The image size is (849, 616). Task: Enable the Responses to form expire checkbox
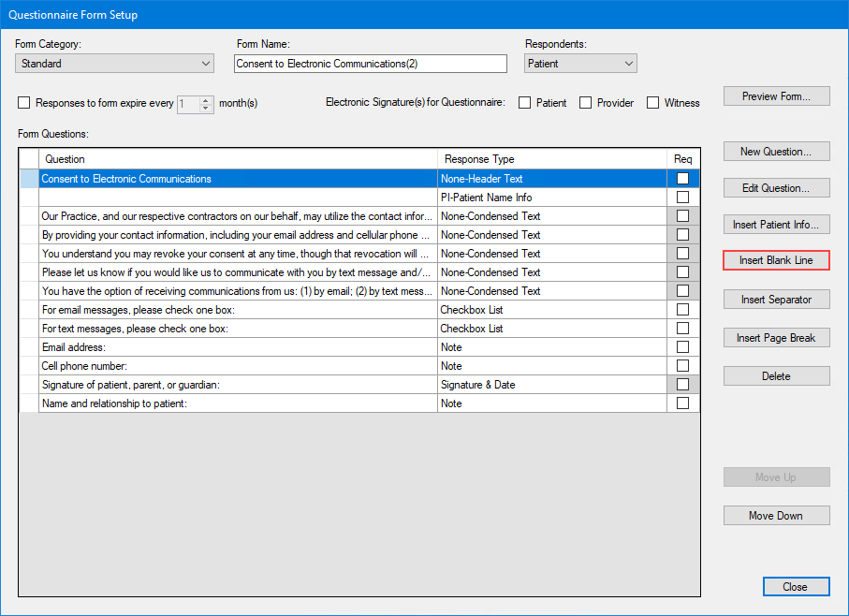tap(23, 103)
